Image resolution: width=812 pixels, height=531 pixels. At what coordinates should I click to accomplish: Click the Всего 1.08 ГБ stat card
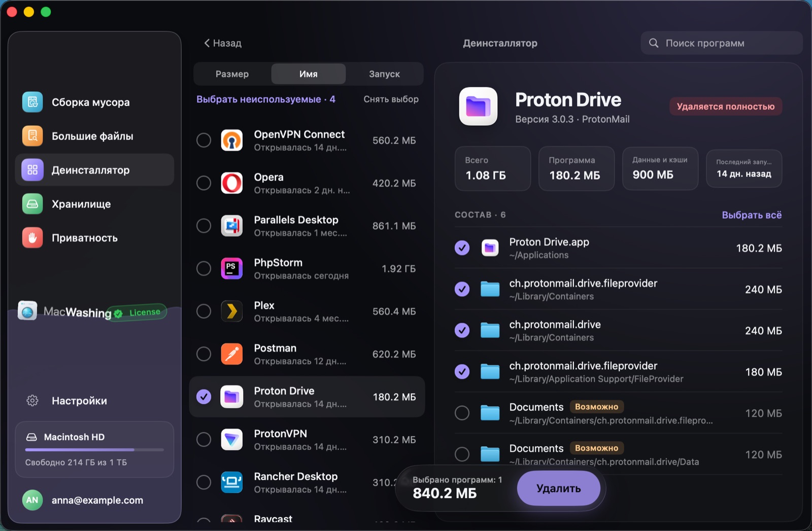tap(493, 168)
